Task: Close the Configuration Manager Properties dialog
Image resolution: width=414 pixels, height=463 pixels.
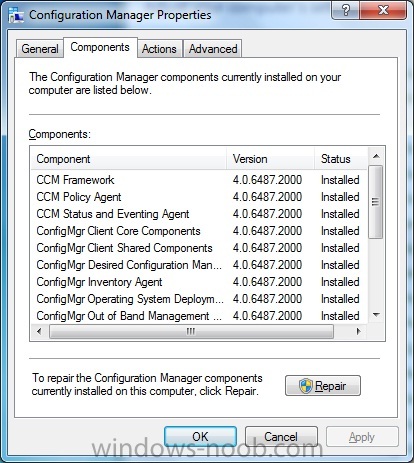Action: [x=383, y=11]
